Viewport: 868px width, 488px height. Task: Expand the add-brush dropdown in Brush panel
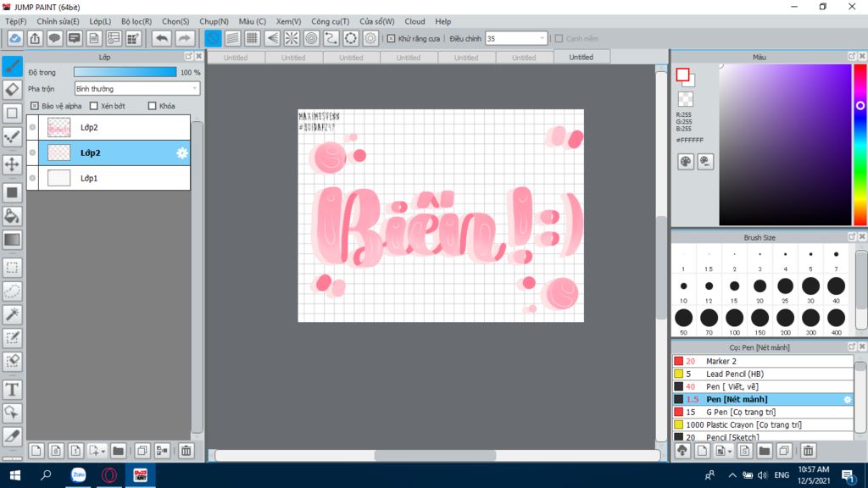(x=730, y=452)
